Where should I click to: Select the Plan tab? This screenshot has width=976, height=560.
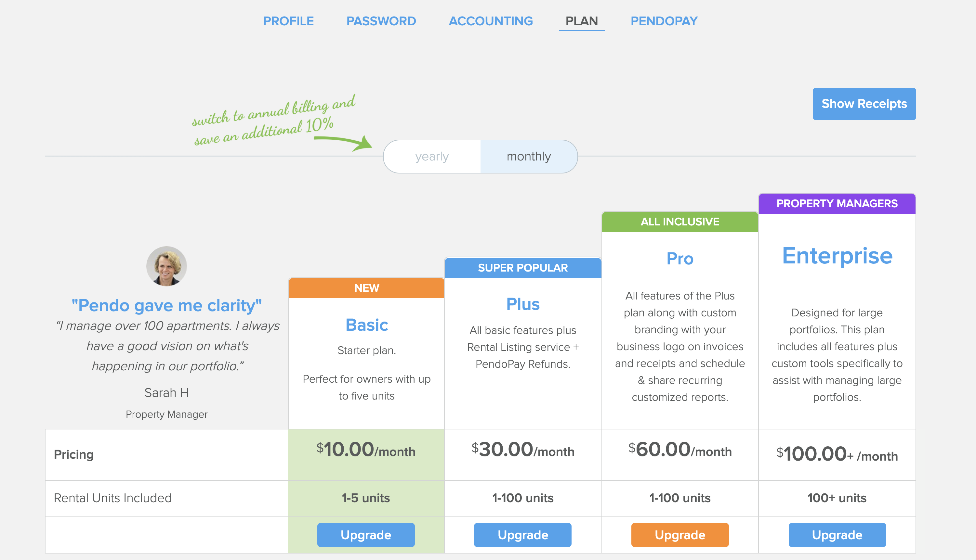click(582, 21)
